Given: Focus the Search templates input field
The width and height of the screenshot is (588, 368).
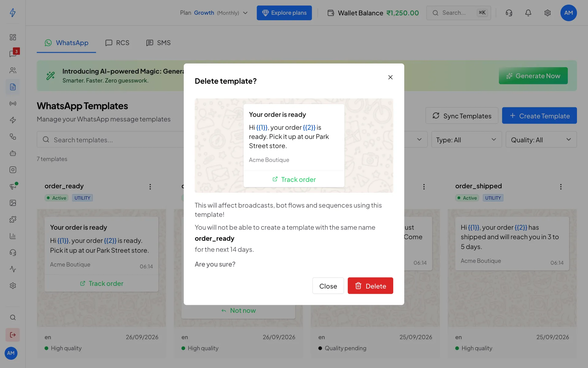Looking at the screenshot, I should tap(110, 140).
